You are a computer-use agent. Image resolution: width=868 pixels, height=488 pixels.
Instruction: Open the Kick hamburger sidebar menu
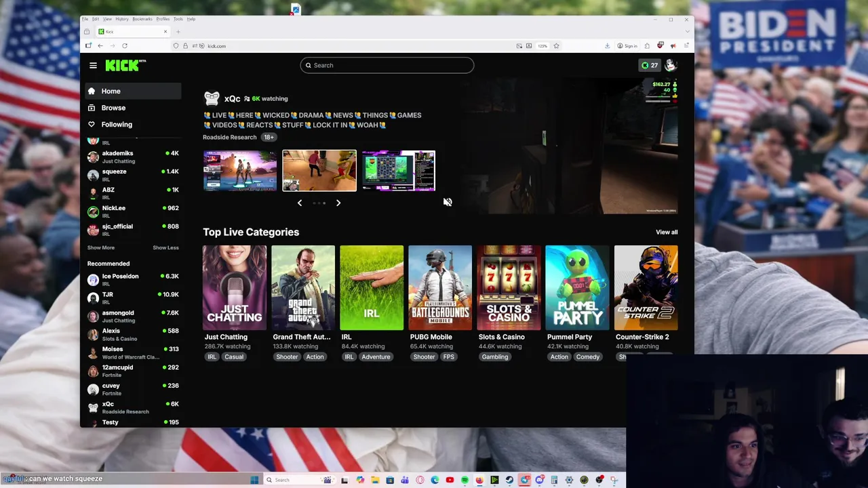pyautogui.click(x=93, y=65)
